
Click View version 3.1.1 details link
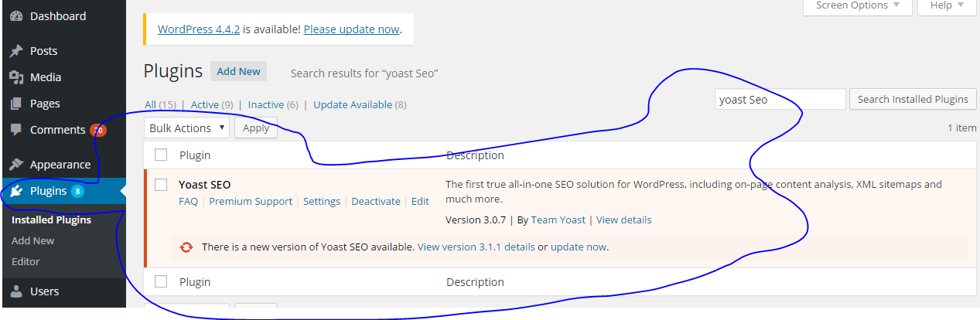(x=476, y=247)
